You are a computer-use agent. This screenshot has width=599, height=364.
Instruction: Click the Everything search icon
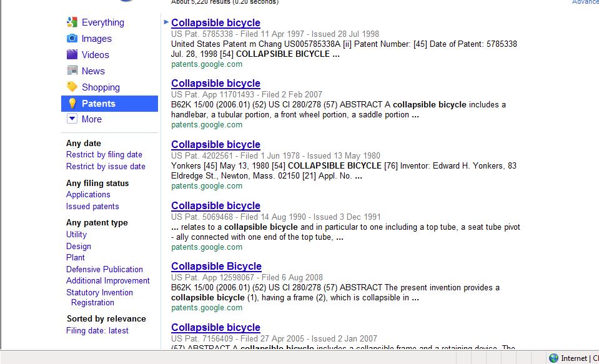tap(72, 22)
